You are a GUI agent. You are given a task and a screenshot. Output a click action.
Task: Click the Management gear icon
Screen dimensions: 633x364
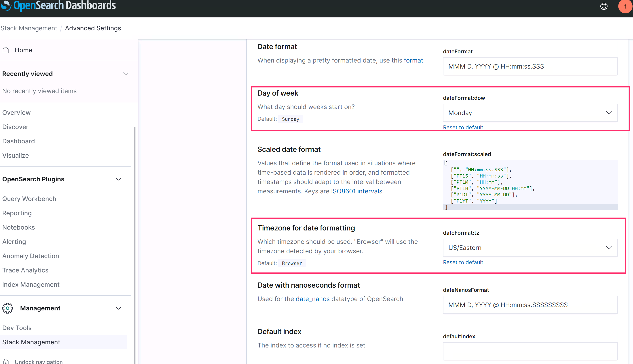[8, 308]
